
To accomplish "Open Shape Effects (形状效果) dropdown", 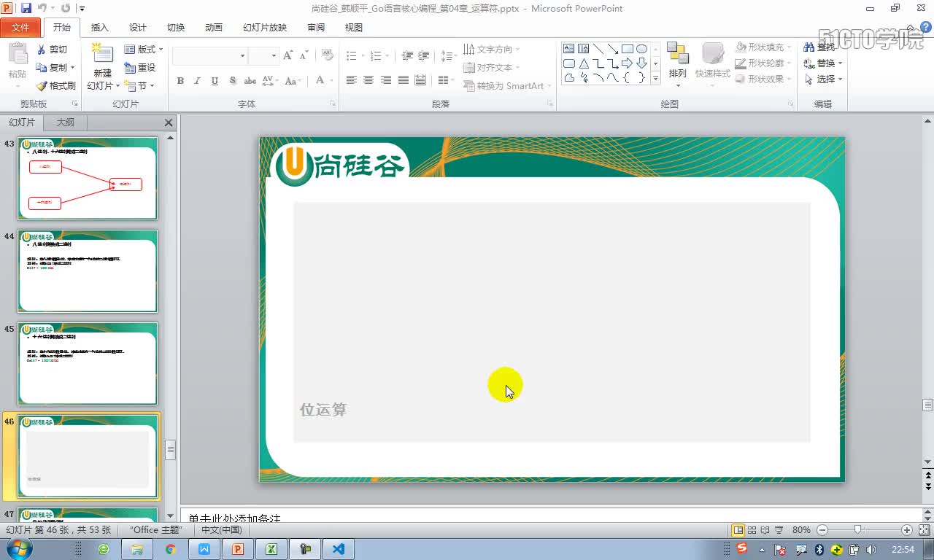I will [763, 79].
